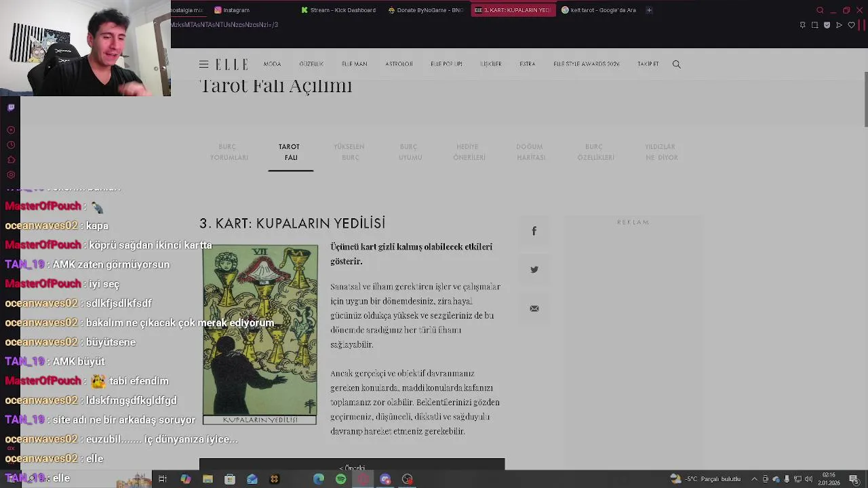This screenshot has height=488, width=868.
Task: Select the BURÇ UYUMU tab
Action: click(410, 152)
